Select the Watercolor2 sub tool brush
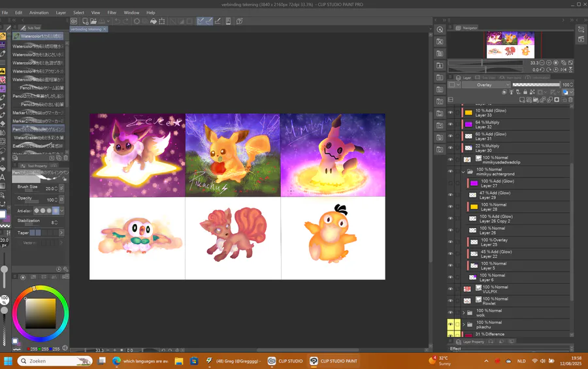Viewport: 588px width, 369px height. [x=39, y=54]
